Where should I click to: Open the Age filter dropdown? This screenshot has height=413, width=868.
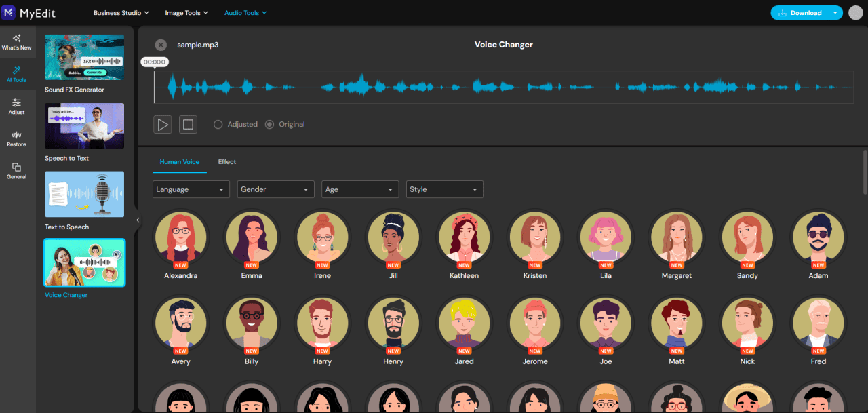click(x=360, y=189)
